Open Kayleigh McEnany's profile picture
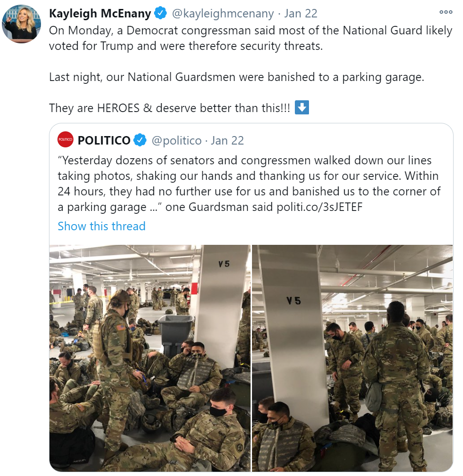Image resolution: width=463 pixels, height=476 pixels. tap(21, 24)
